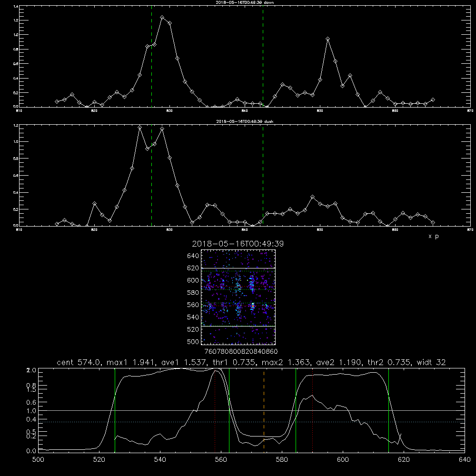Image resolution: width=476 pixels, height=476 pixels.
Task: Click the upper white horizontal line across color image
Action: [238, 268]
